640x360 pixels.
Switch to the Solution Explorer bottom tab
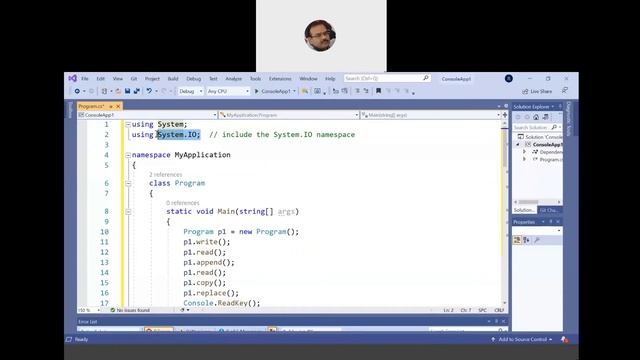524,210
